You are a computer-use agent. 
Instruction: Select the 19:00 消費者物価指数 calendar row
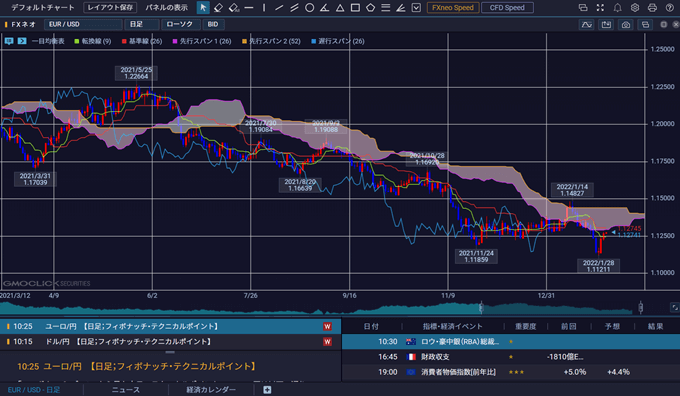pyautogui.click(x=511, y=372)
